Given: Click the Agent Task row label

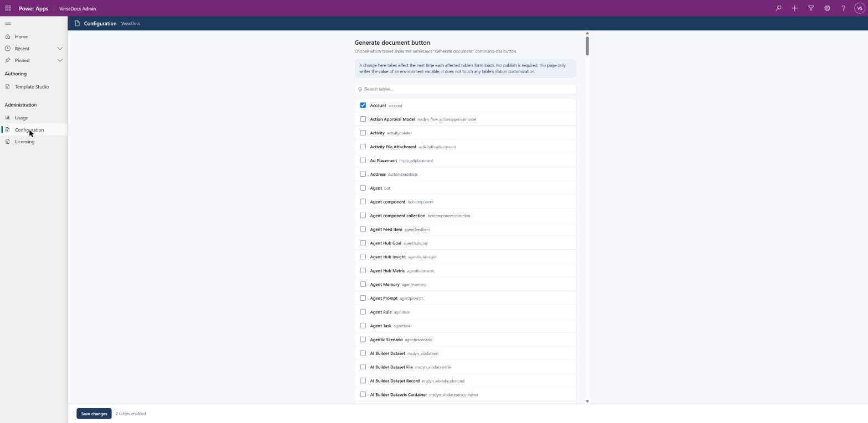Looking at the screenshot, I should pos(380,326).
